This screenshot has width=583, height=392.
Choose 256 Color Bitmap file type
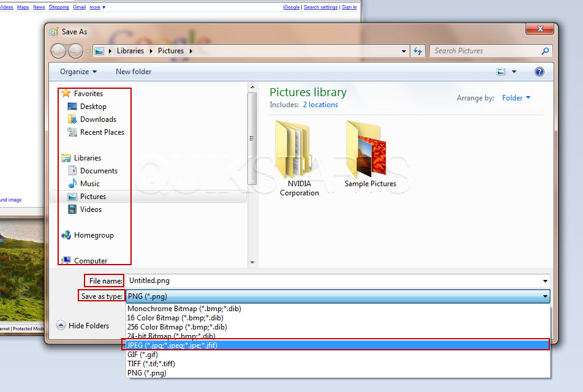(x=338, y=327)
